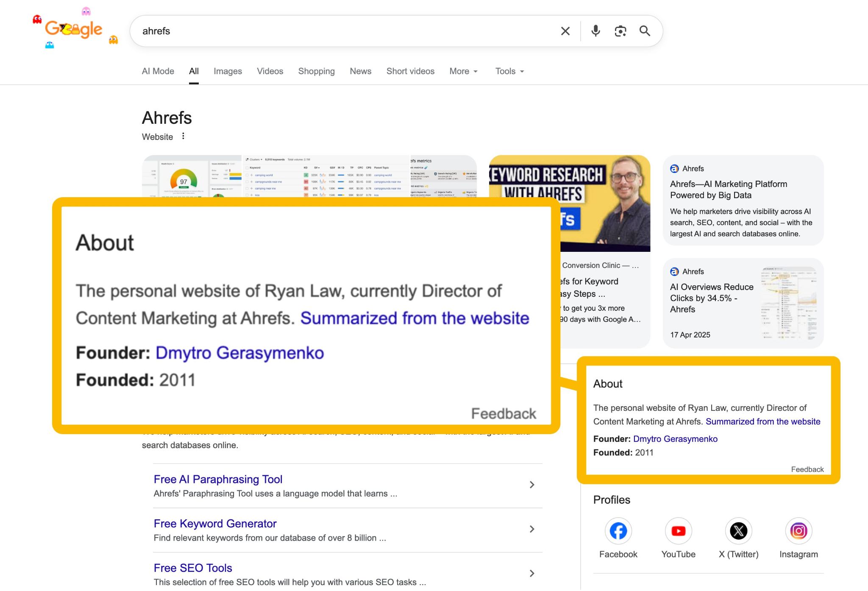This screenshot has height=591, width=868.
Task: Switch to the Videos tab
Action: tap(270, 71)
